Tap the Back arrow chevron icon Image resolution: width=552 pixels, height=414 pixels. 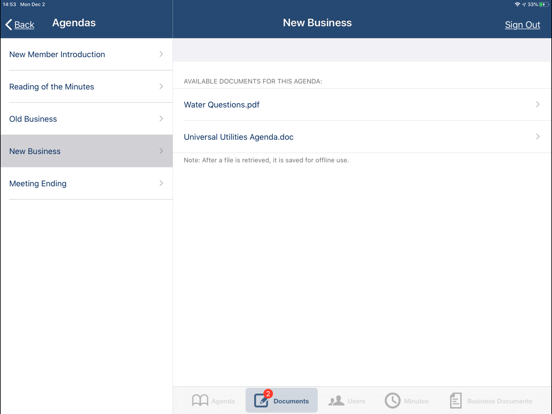tap(9, 25)
